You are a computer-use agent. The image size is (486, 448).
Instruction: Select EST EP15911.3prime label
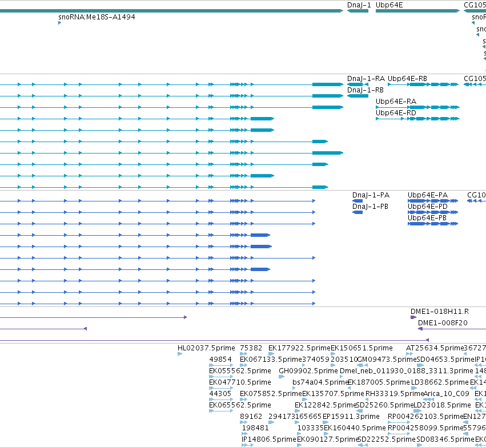[351, 417]
